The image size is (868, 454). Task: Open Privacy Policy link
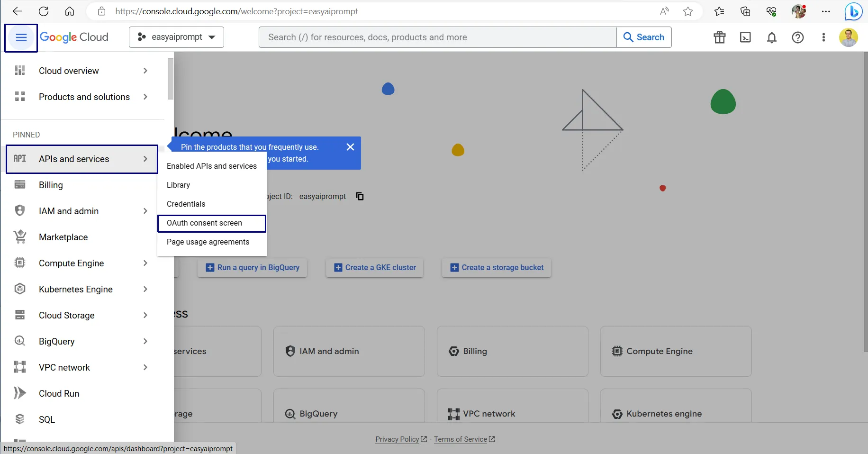pos(401,439)
